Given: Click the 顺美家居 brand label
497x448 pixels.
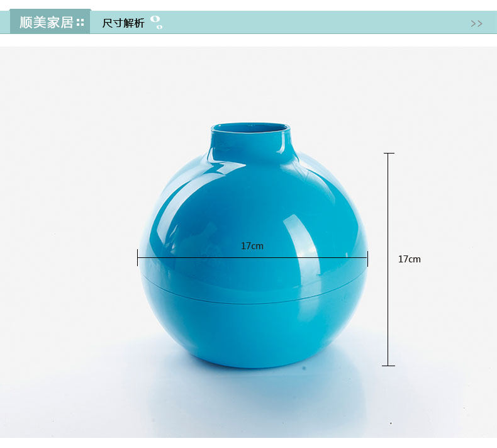Looking at the screenshot, I should click(47, 23).
